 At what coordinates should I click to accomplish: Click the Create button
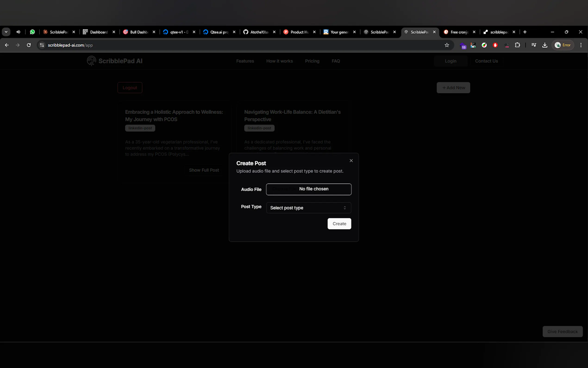(339, 224)
